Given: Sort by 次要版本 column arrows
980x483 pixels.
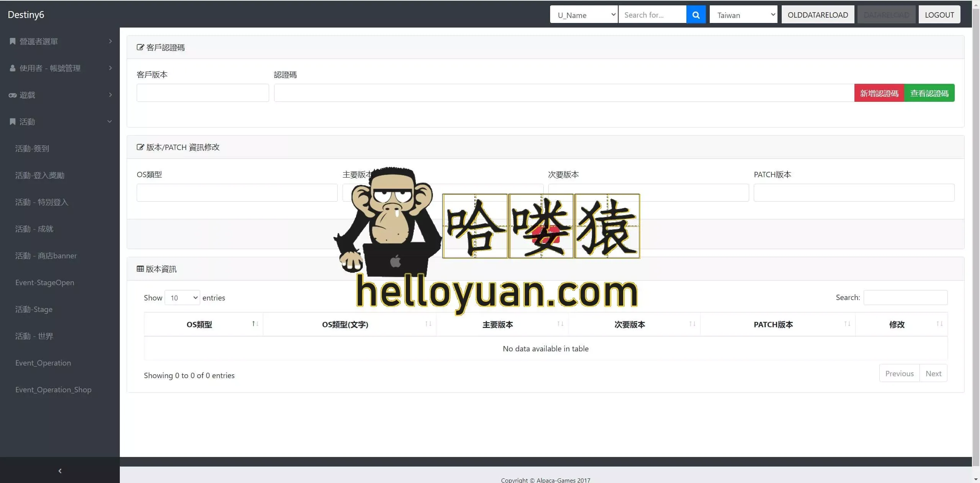Looking at the screenshot, I should pos(693,324).
